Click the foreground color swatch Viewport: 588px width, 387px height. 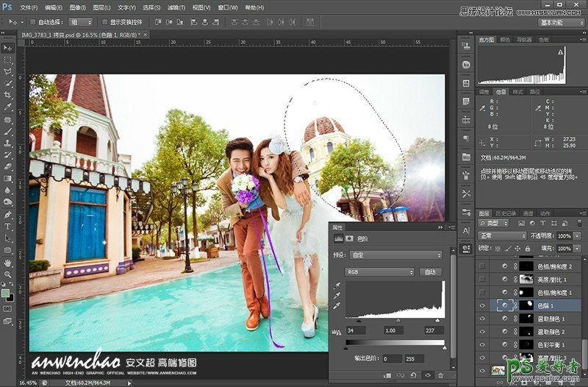click(x=6, y=293)
